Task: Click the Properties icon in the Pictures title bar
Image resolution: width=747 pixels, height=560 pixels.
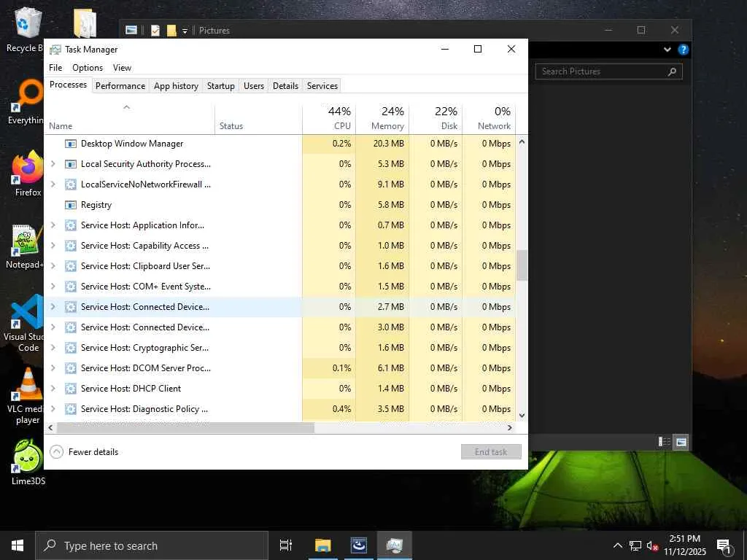Action: (x=155, y=31)
